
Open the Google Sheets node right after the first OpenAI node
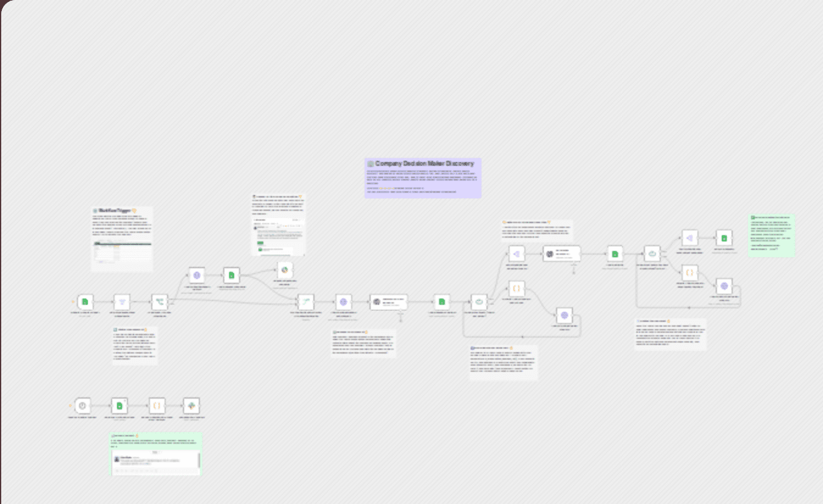441,302
